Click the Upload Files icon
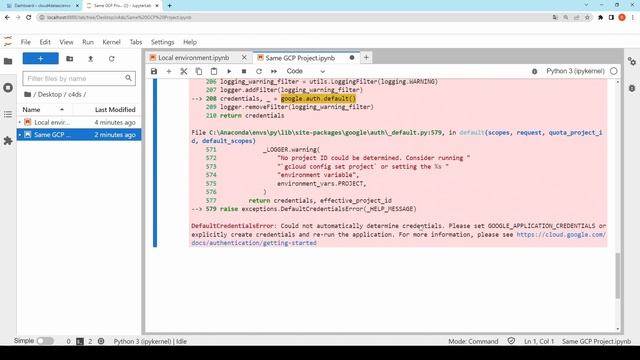This screenshot has width=640, height=360. coord(91,59)
